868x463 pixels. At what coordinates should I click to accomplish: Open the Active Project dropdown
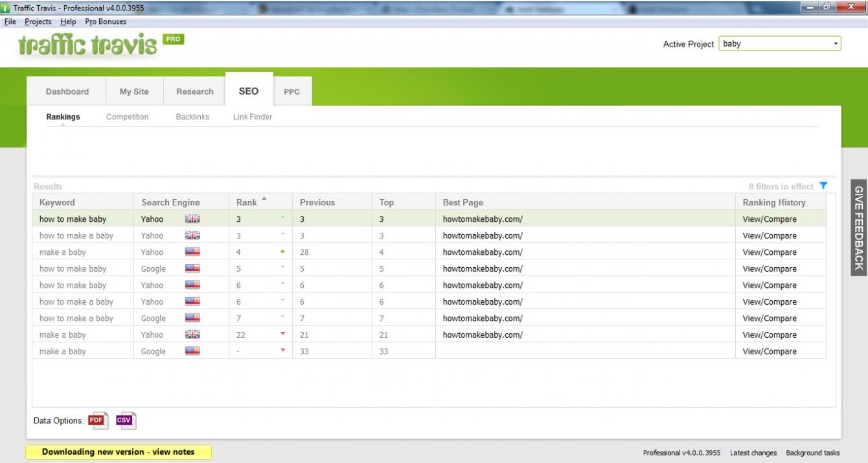coord(780,44)
